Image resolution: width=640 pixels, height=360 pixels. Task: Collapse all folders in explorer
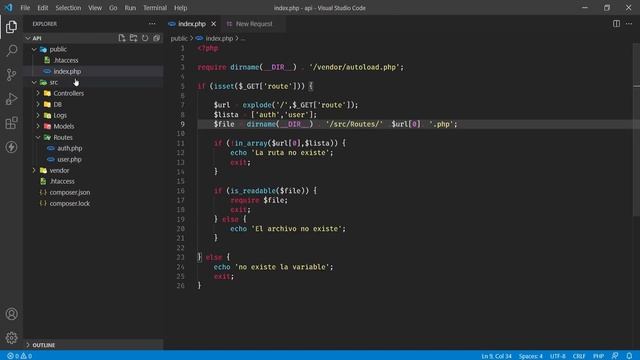(156, 38)
